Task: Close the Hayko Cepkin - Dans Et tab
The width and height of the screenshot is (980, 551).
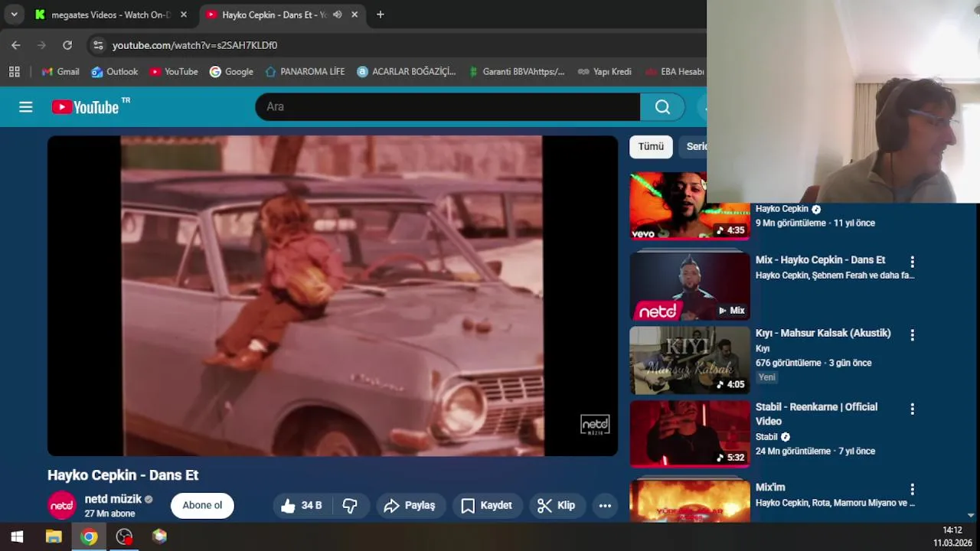Action: [354, 15]
